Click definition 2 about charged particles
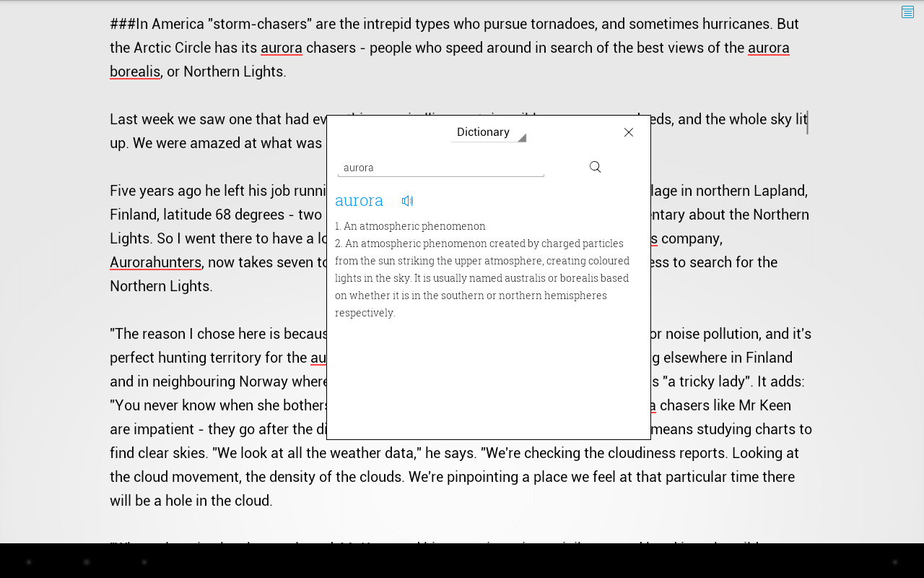This screenshot has height=578, width=924. pos(482,278)
